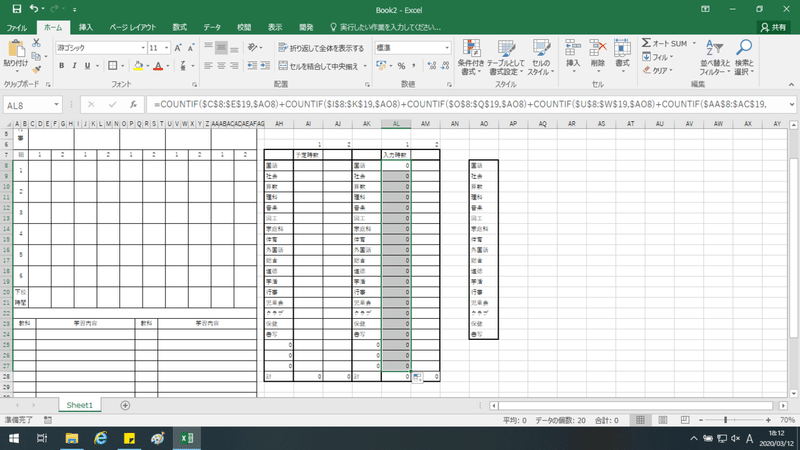Open Format as Table テーブルとして書式設定
The image size is (800, 450).
506,58
